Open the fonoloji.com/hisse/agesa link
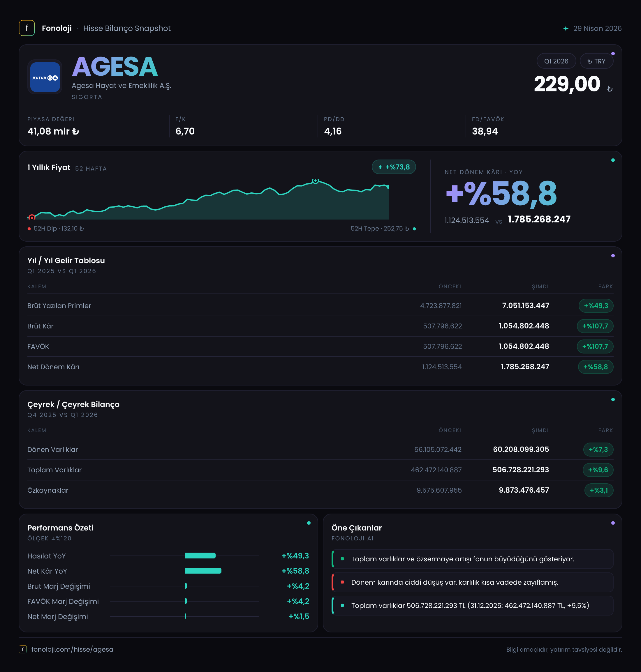Image resolution: width=641 pixels, height=672 pixels. pyautogui.click(x=72, y=649)
